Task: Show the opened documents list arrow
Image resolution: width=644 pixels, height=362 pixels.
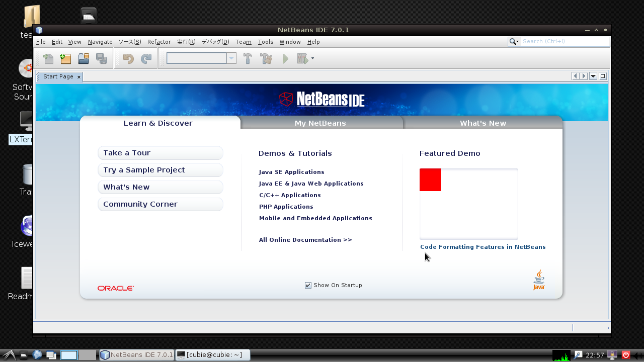Action: [593, 76]
